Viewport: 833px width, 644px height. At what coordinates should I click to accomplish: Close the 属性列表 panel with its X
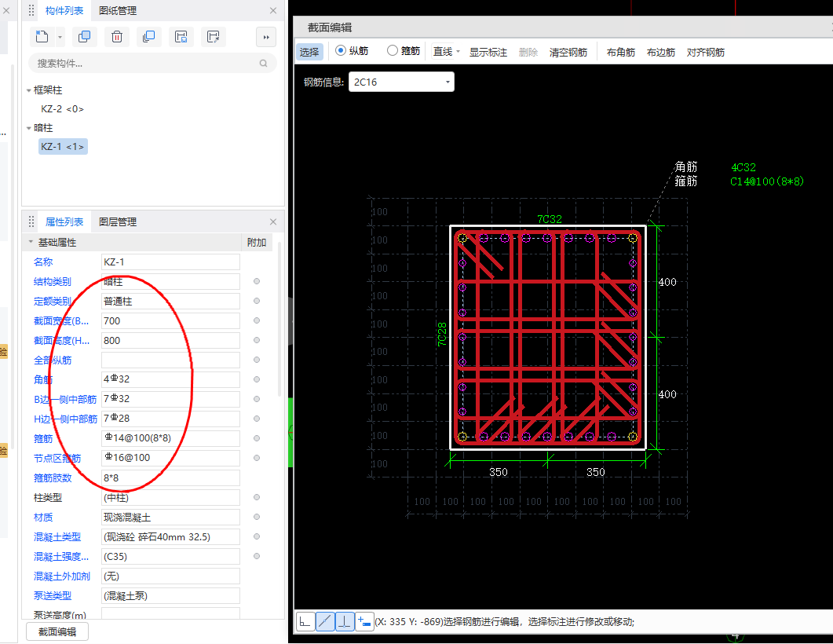[x=273, y=221]
